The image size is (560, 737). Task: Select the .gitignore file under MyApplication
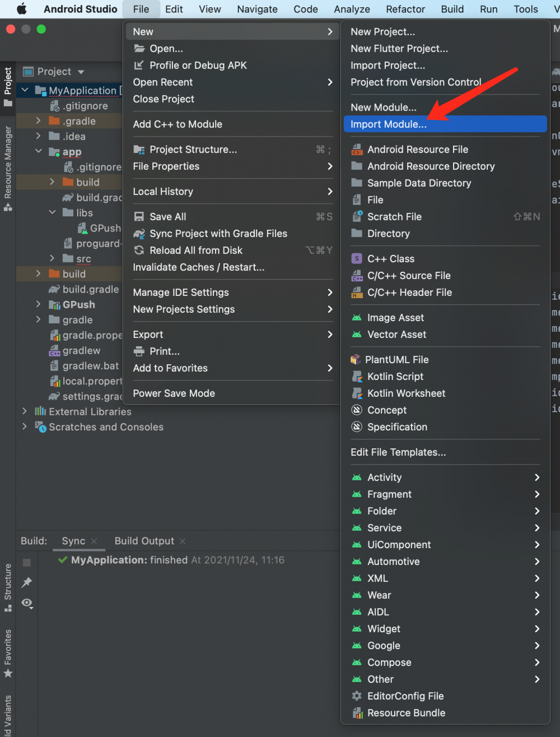[79, 105]
